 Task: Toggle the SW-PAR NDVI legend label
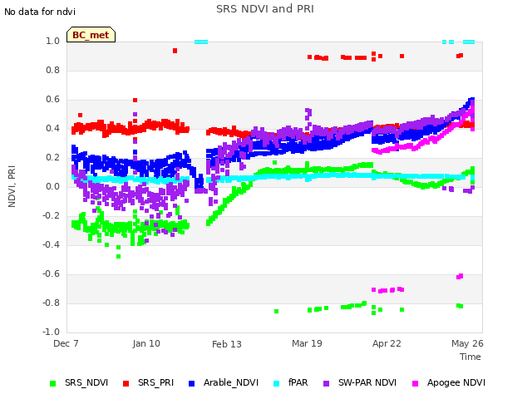(x=367, y=382)
